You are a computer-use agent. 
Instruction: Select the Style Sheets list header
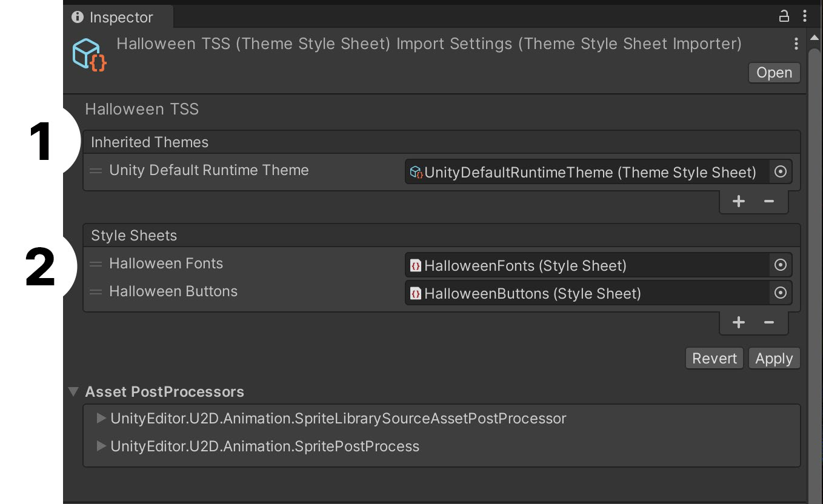pos(441,236)
